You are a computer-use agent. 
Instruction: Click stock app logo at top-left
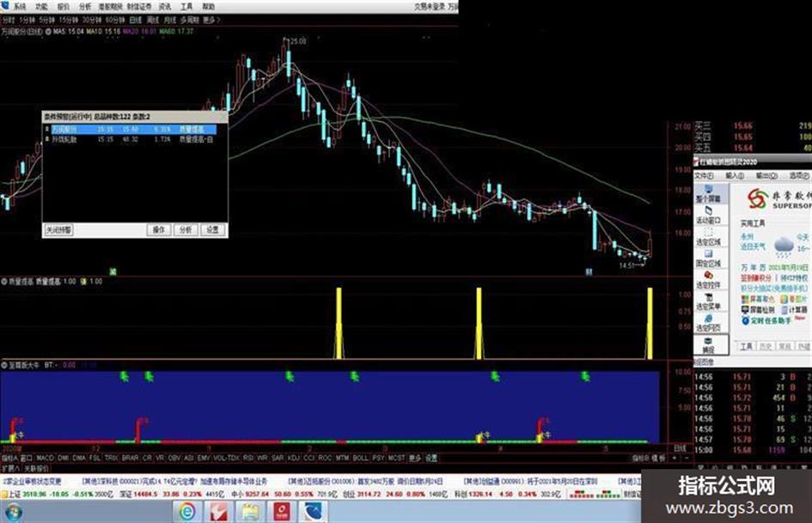(x=5, y=6)
